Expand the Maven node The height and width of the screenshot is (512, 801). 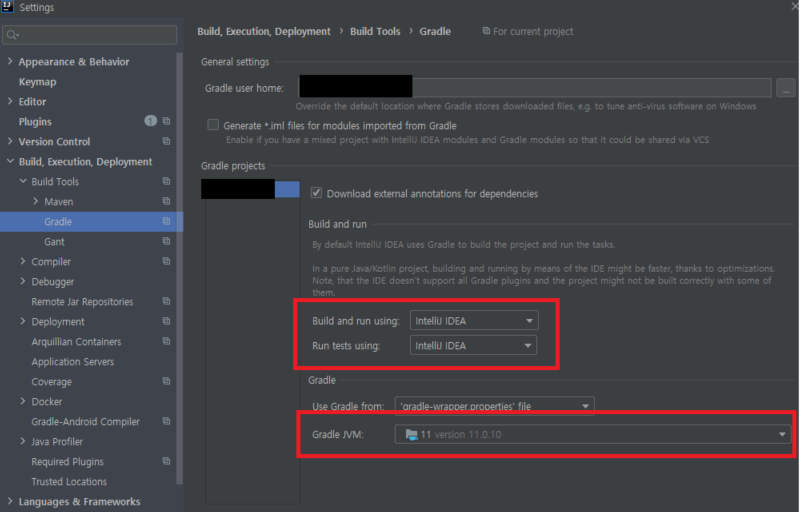coord(35,201)
